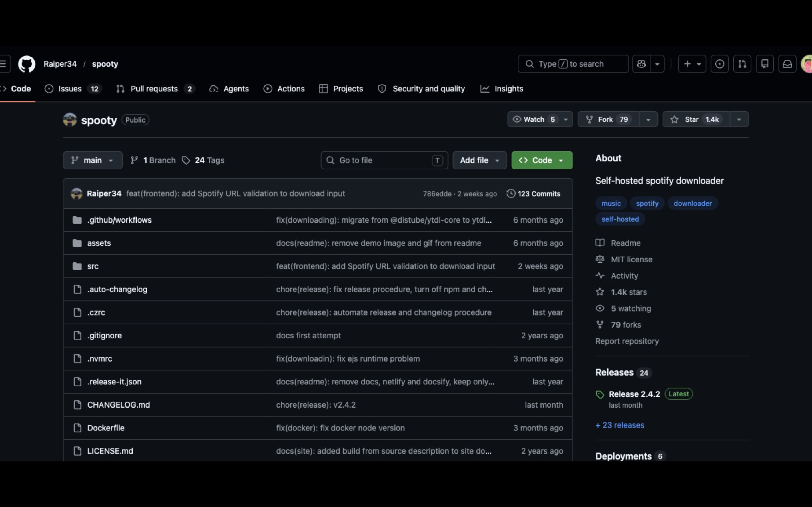This screenshot has width=812, height=507.
Task: Open Copilot chat icon in header
Action: tap(641, 64)
